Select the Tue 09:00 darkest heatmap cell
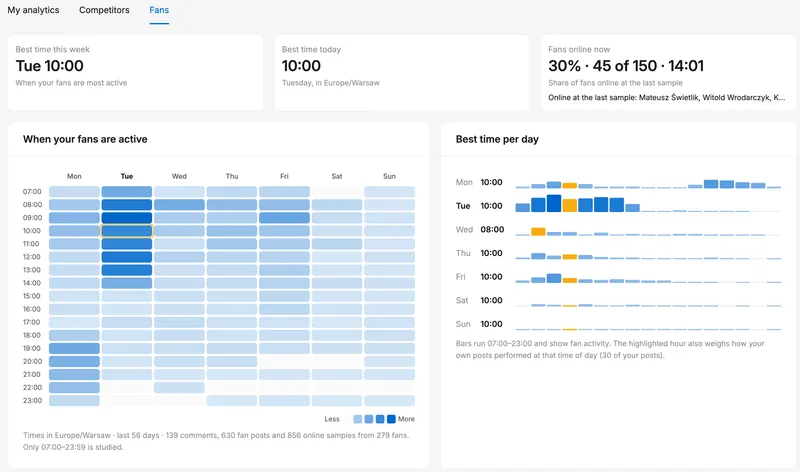 point(127,218)
